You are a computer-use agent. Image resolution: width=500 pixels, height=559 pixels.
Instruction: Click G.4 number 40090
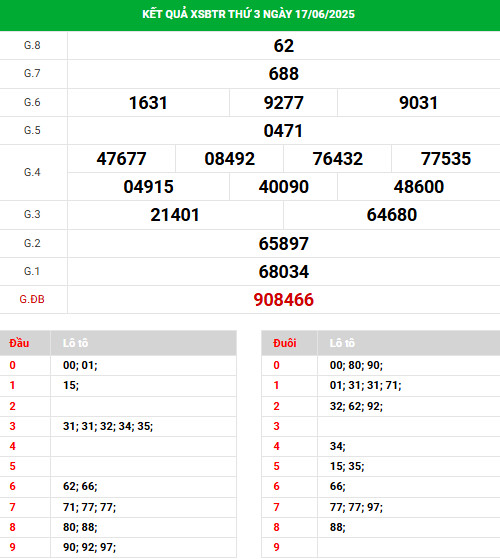[x=284, y=187]
